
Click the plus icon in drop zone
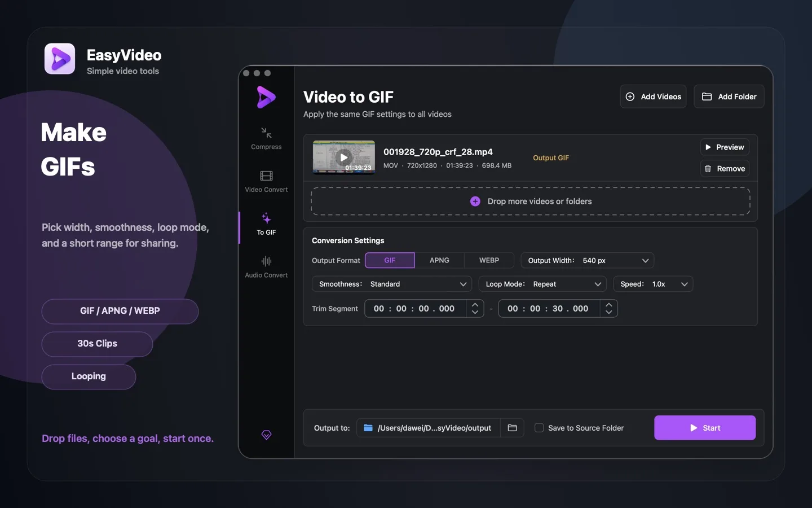coord(475,202)
